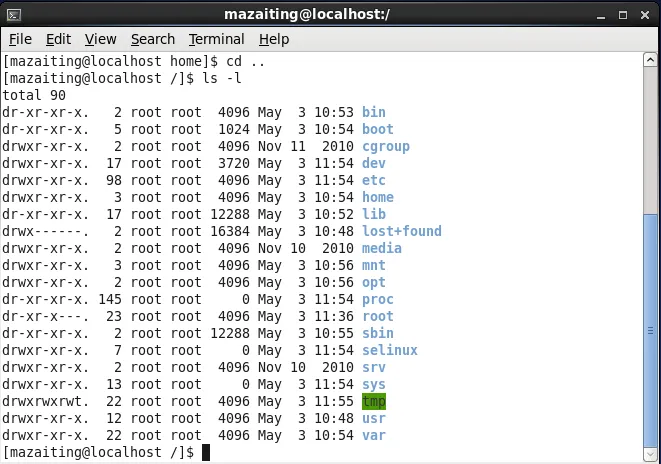Open the File menu
This screenshot has width=661, height=464.
coord(20,39)
